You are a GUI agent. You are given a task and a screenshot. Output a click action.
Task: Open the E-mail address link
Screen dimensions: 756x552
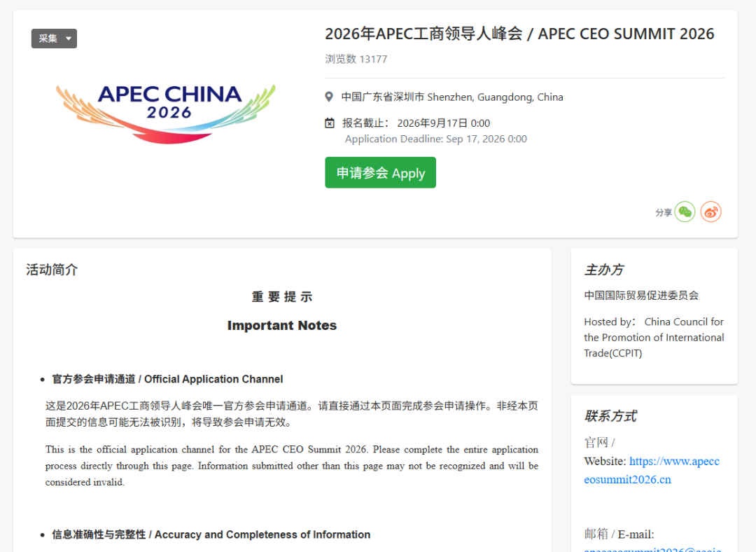(652, 549)
